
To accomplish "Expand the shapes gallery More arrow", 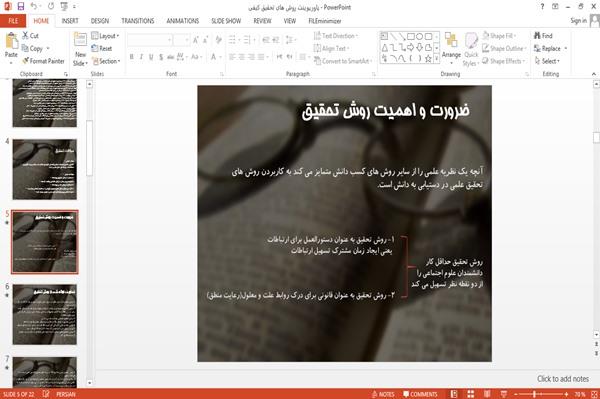I will [436, 59].
